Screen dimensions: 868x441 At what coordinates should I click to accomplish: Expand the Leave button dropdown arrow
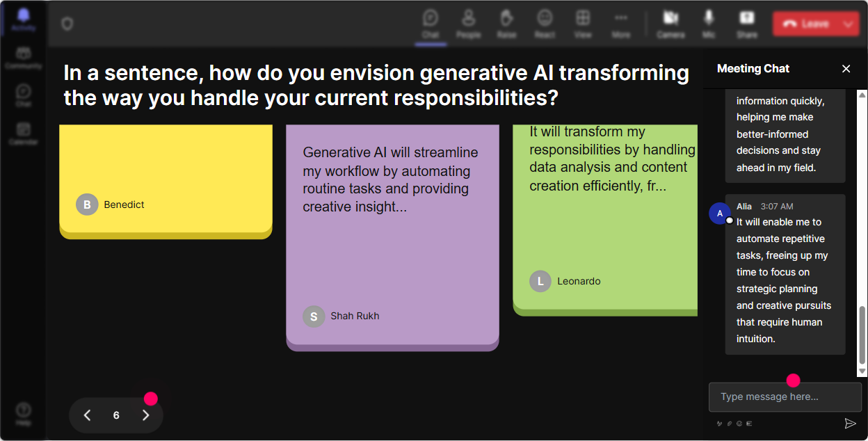pos(849,24)
